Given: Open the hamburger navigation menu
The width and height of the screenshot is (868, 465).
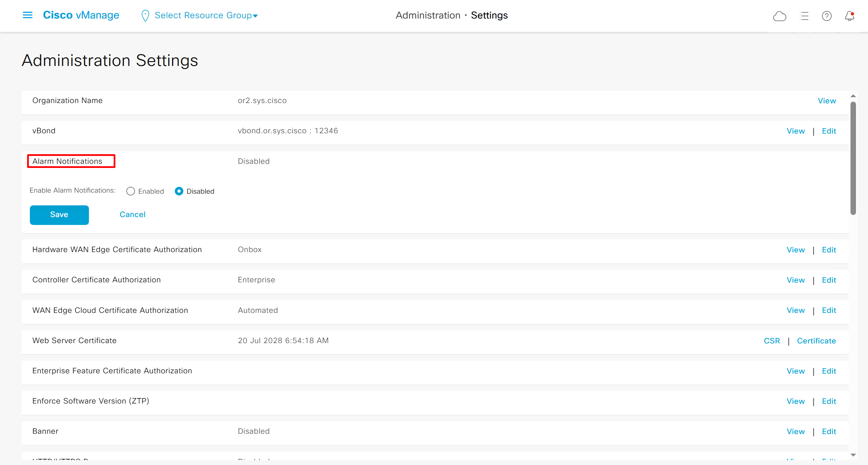Looking at the screenshot, I should 27,15.
